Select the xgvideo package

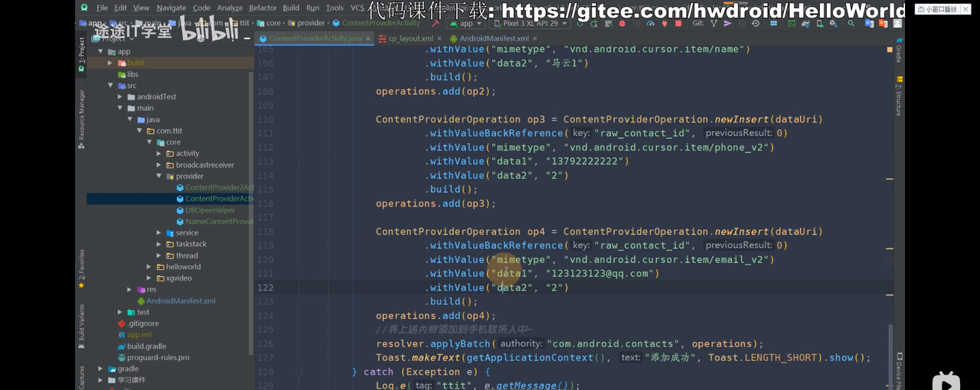(173, 278)
